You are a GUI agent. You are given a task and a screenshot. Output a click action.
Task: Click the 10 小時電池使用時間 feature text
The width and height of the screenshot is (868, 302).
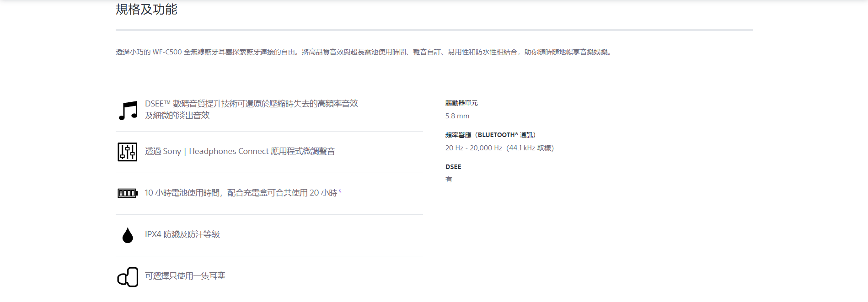point(241,193)
